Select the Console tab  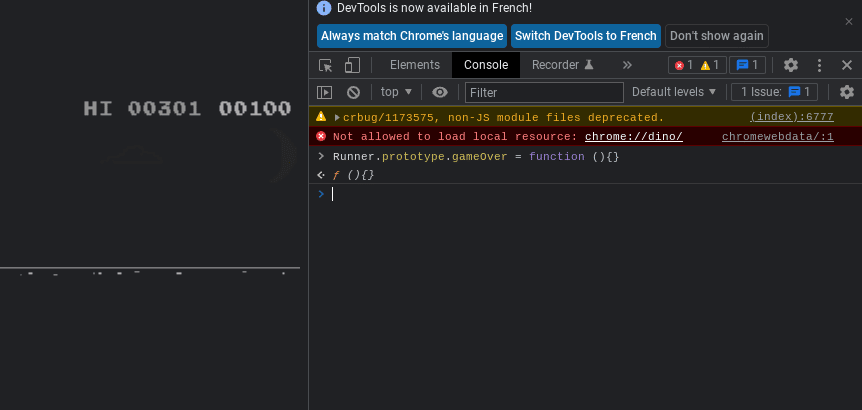(486, 65)
